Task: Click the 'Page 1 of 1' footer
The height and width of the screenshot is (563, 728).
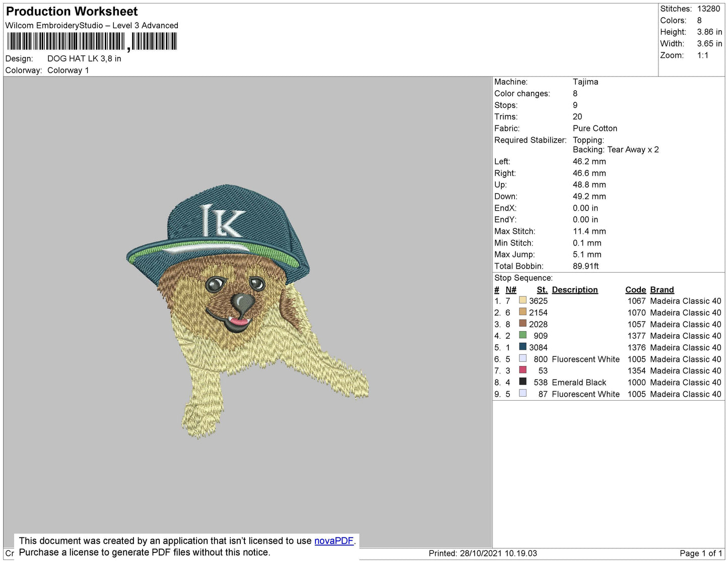Action: click(x=701, y=553)
